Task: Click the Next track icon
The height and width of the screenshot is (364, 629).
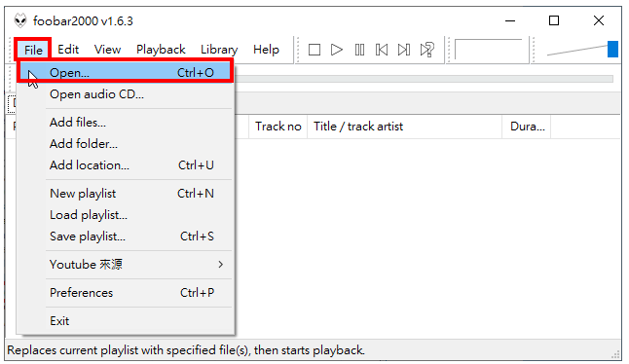Action: point(404,50)
